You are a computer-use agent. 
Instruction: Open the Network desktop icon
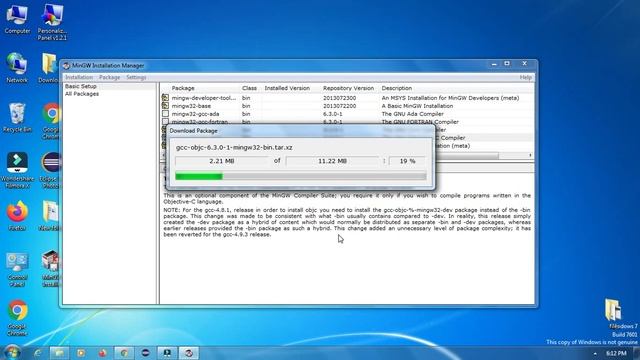(x=17, y=68)
